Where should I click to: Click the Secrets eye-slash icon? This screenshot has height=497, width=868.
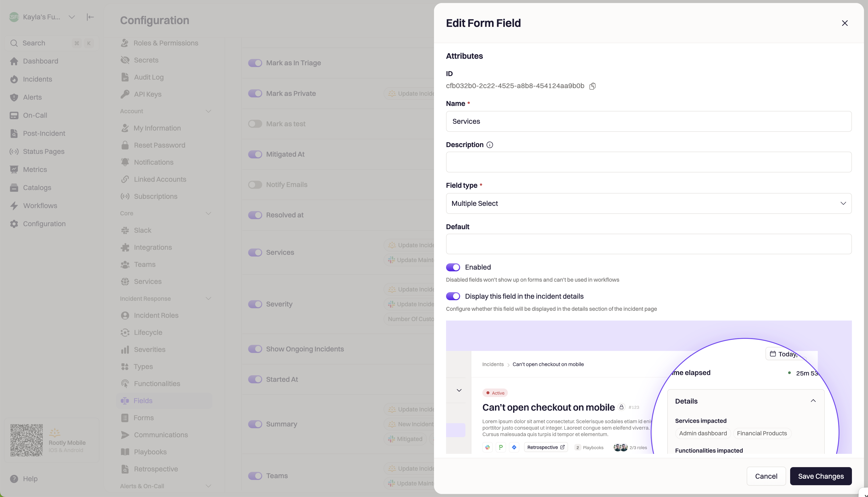point(125,60)
